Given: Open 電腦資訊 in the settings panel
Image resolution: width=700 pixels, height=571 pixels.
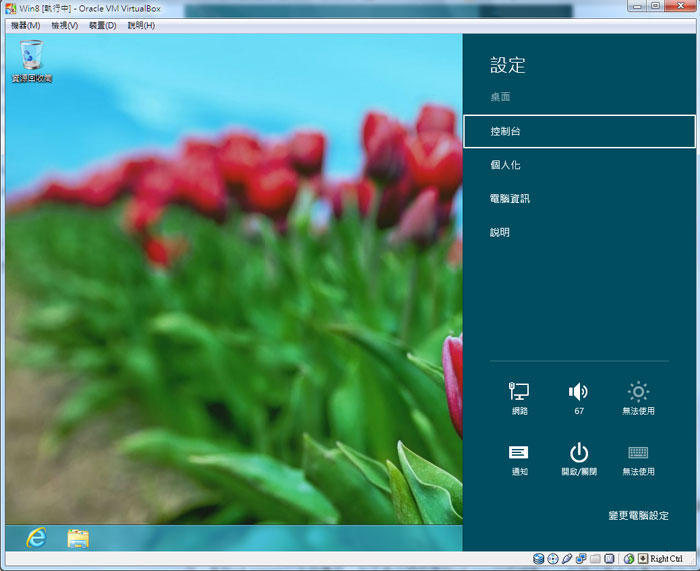Looking at the screenshot, I should pyautogui.click(x=510, y=198).
